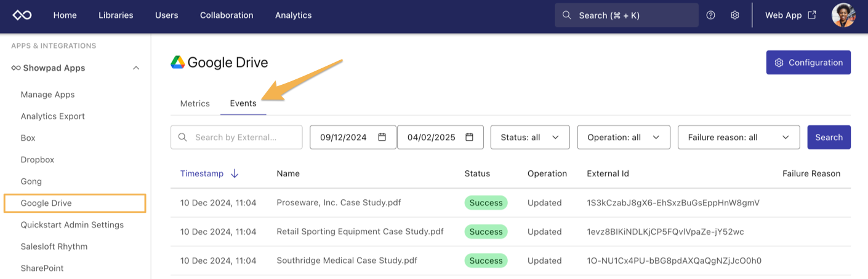Open SharePoint in sidebar
The height and width of the screenshot is (279, 868).
click(42, 268)
